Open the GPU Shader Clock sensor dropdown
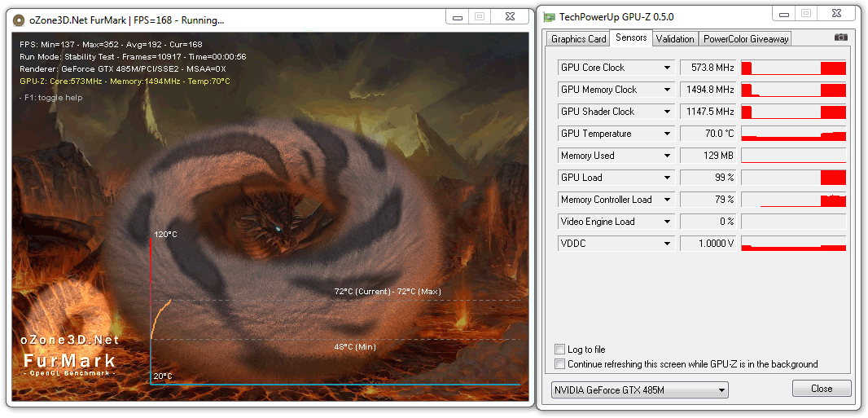The image size is (868, 418). coord(667,112)
